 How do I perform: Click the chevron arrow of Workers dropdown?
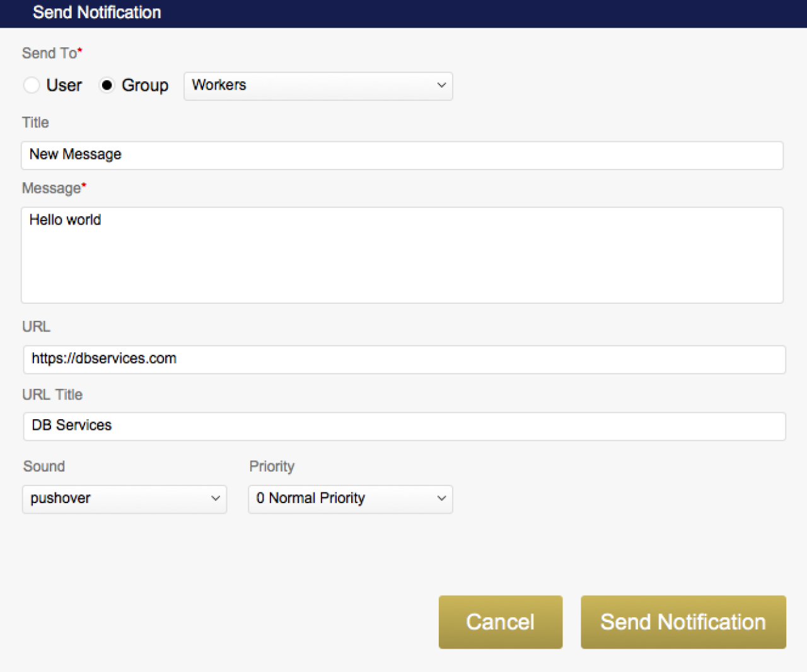(441, 86)
